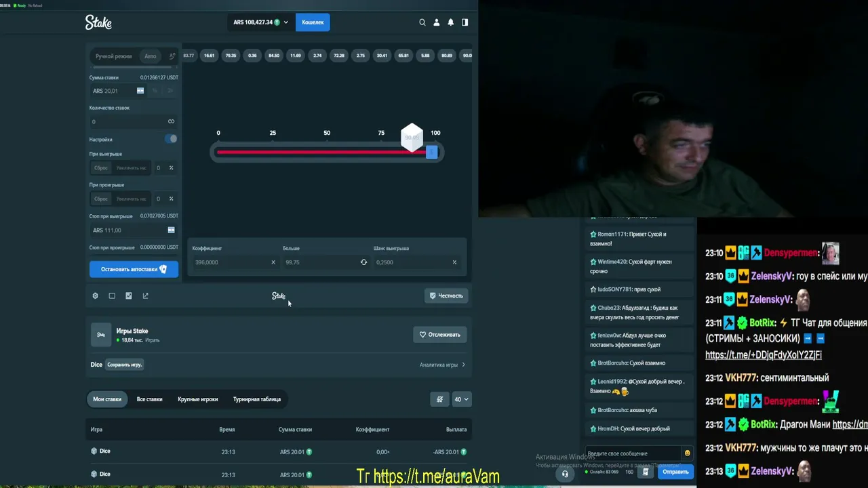Screen dimensions: 868x488
Task: Click the 84.50 past result pill
Action: [x=274, y=56]
